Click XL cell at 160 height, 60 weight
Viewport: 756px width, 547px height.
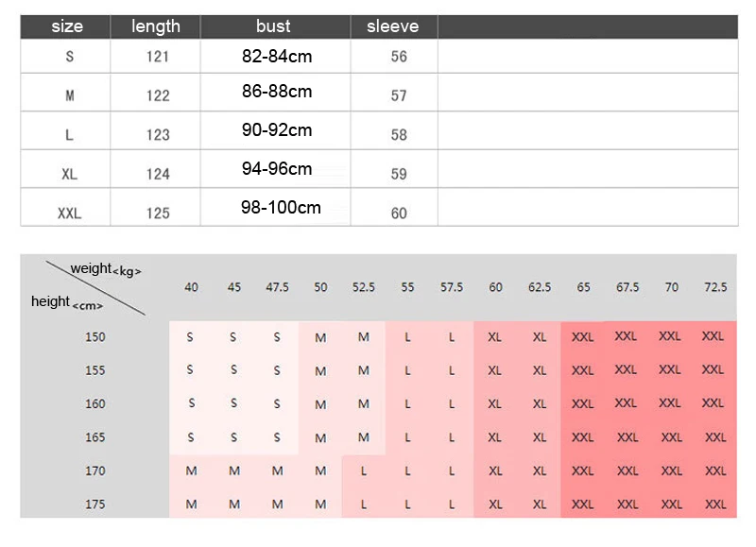click(x=494, y=403)
